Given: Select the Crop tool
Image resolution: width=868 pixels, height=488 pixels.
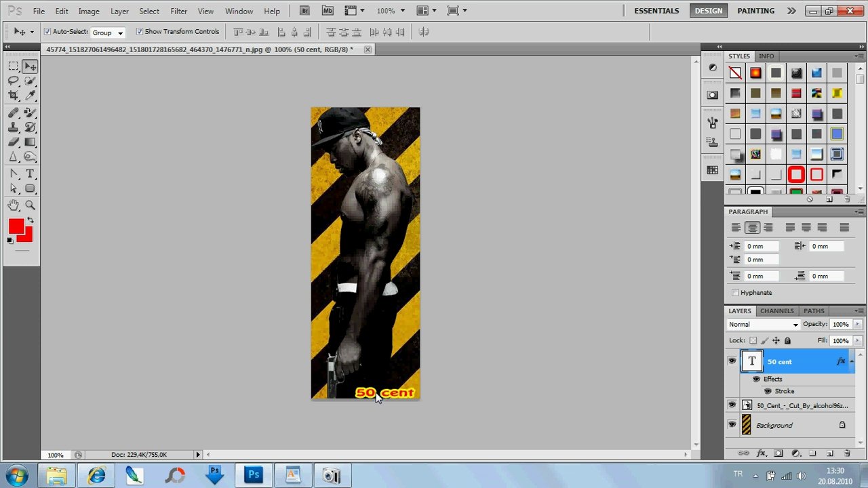Looking at the screenshot, I should tap(14, 96).
